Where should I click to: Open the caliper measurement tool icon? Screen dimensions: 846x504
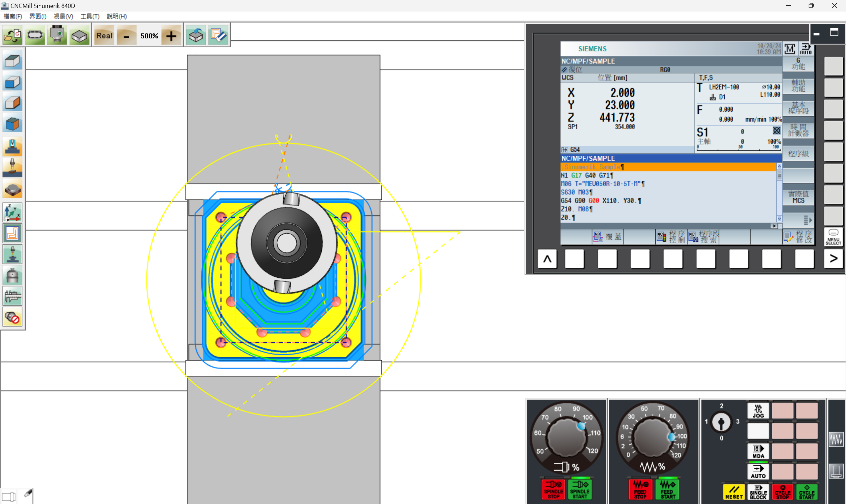point(13,296)
